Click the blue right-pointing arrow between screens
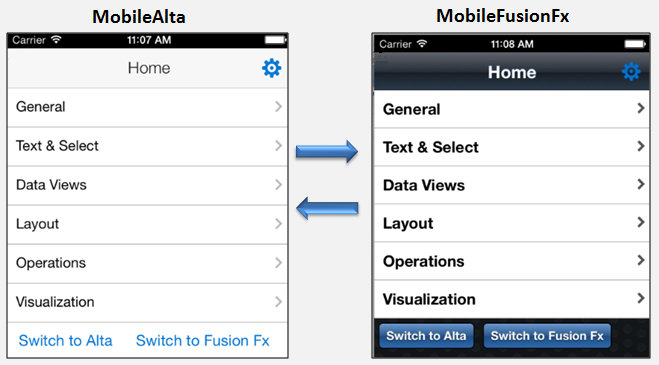The height and width of the screenshot is (365, 659). 327,151
